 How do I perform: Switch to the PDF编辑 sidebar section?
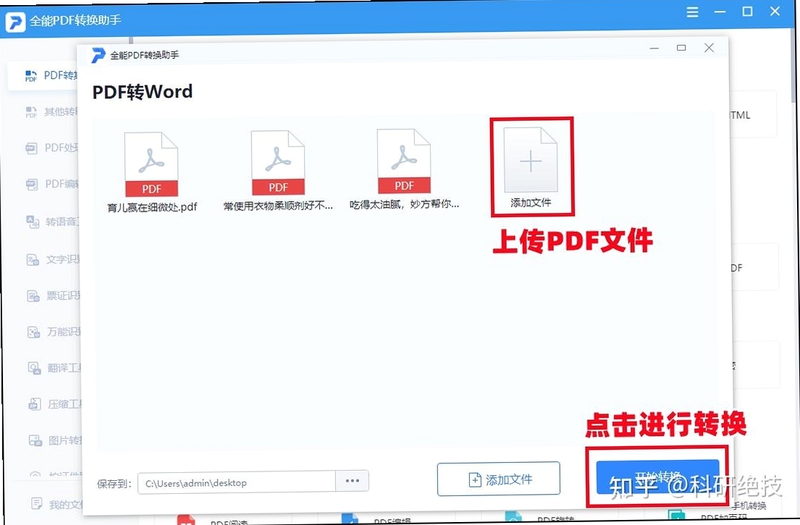coord(52,184)
